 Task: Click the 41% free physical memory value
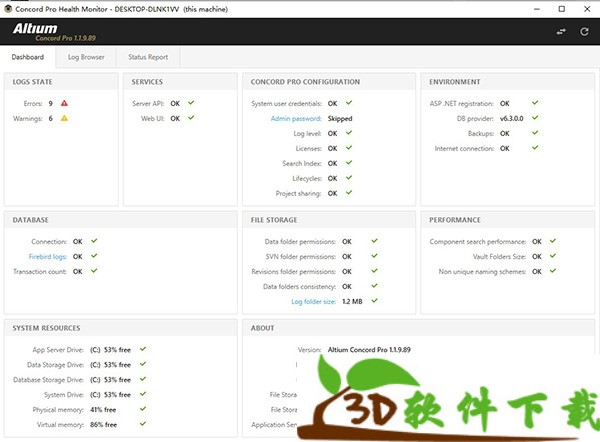pyautogui.click(x=103, y=410)
